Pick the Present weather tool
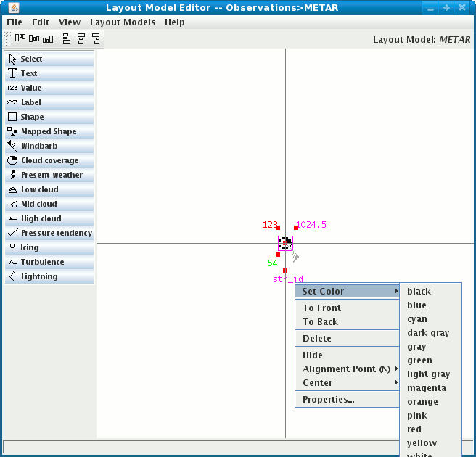This screenshot has width=476, height=457. (49, 175)
